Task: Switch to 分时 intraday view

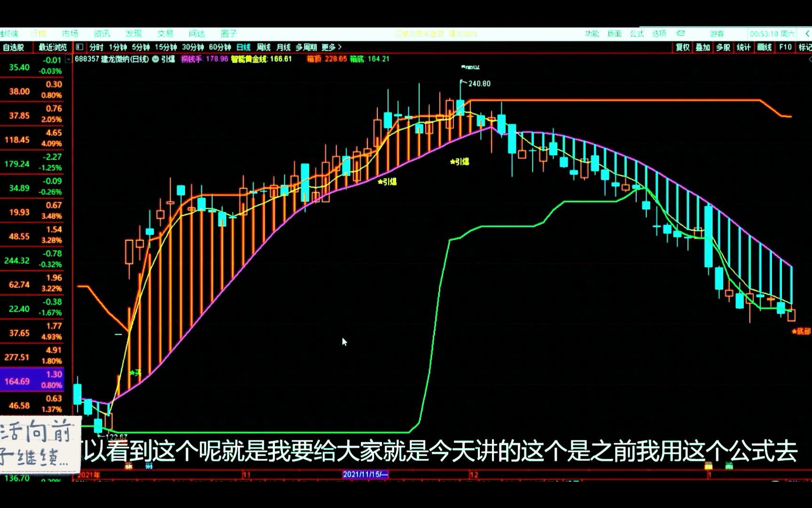Action: pyautogui.click(x=96, y=47)
